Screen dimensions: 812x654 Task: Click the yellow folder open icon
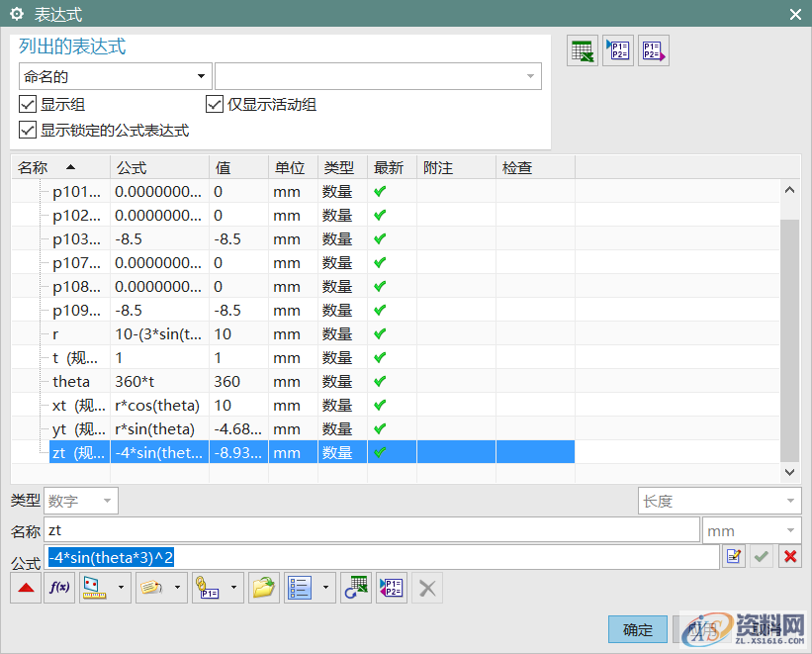tap(263, 588)
